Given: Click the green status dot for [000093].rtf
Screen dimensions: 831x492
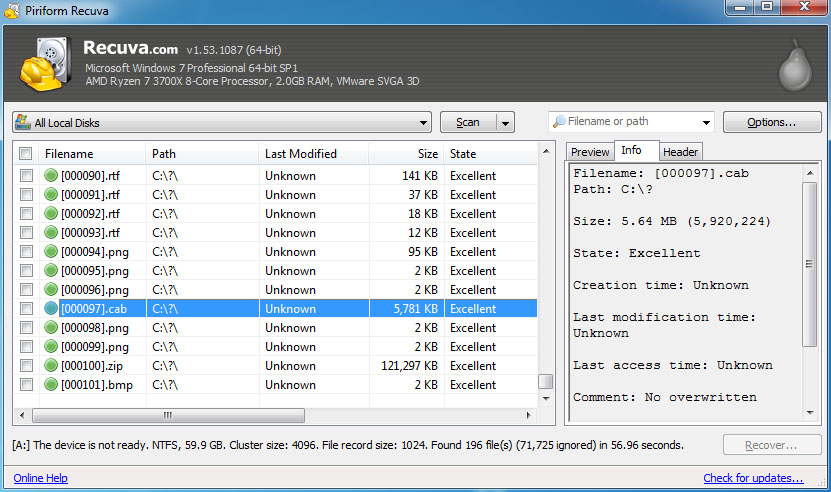Looking at the screenshot, I should [x=51, y=232].
